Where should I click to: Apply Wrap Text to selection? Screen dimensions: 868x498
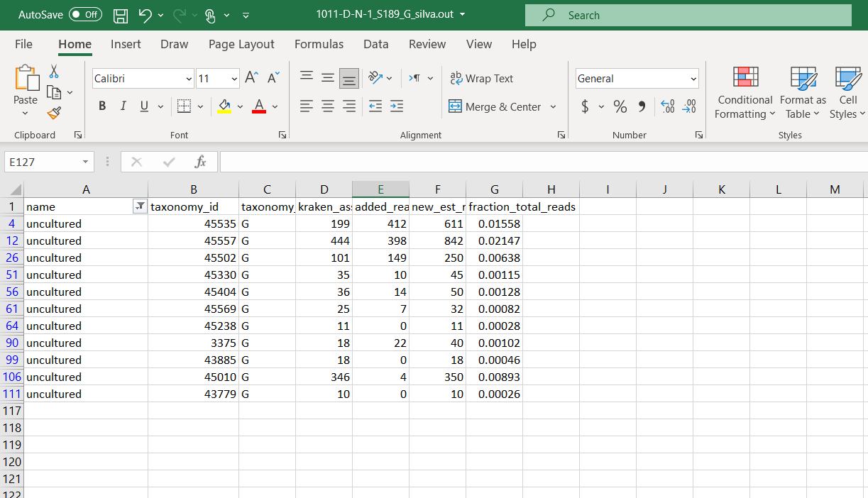point(482,78)
